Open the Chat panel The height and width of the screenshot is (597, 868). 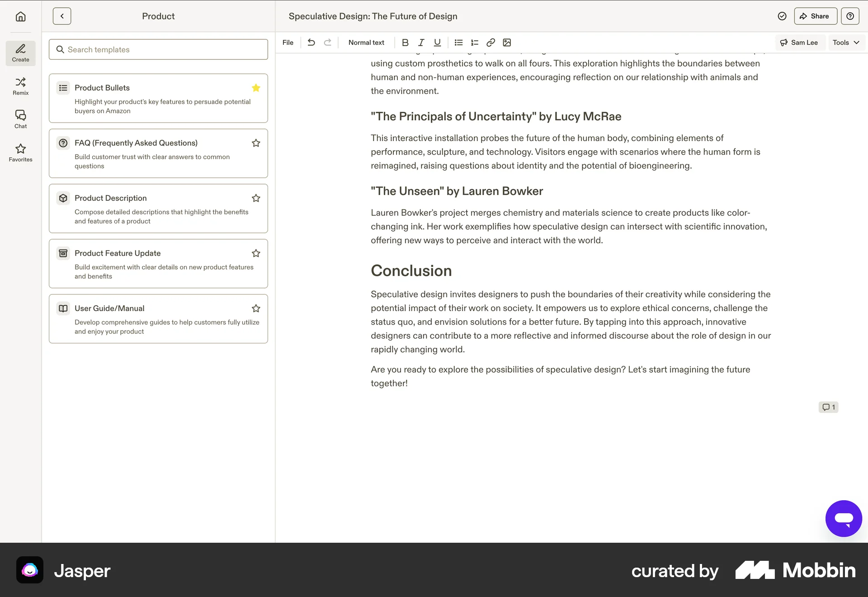[20, 119]
